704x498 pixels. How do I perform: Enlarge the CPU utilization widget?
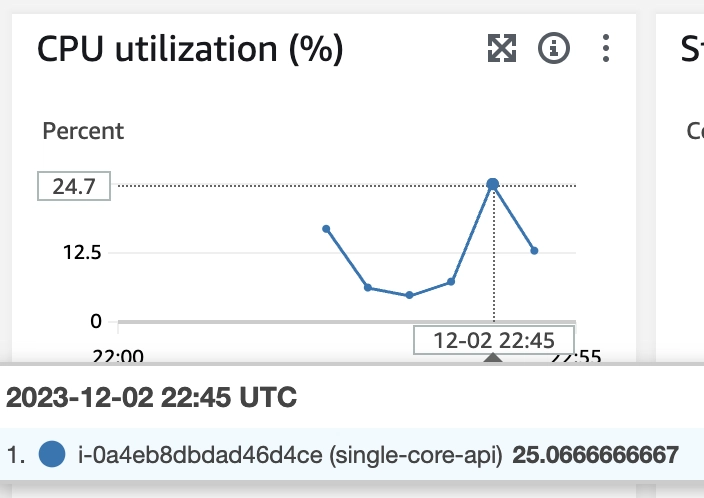coord(500,47)
